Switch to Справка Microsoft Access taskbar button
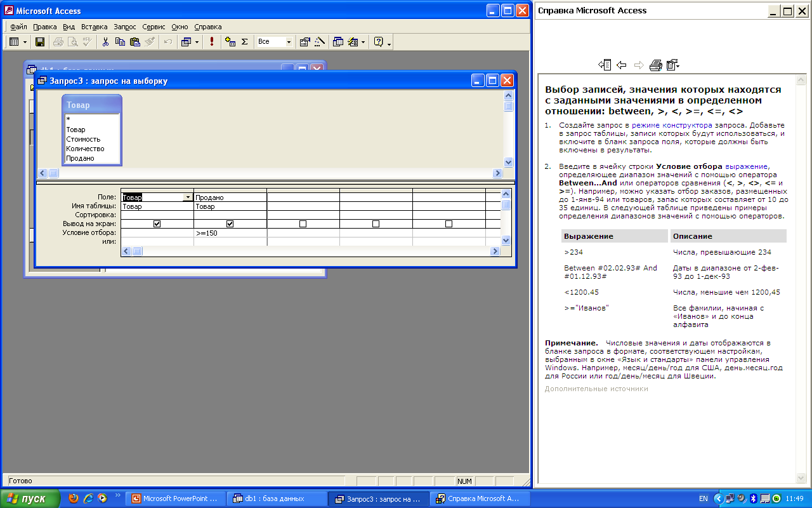The width and height of the screenshot is (812, 508). tap(480, 498)
